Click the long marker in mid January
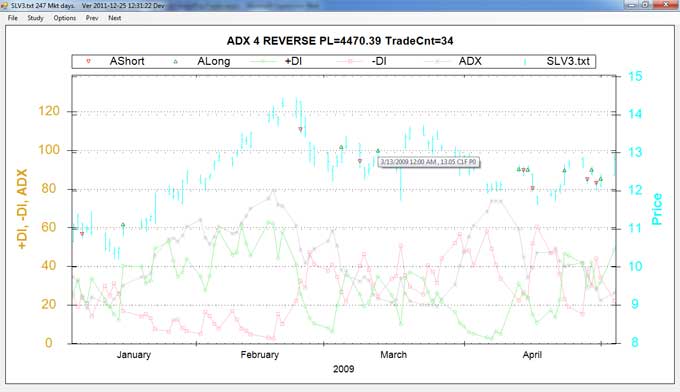Viewport: 680px width, 392px height. (123, 225)
